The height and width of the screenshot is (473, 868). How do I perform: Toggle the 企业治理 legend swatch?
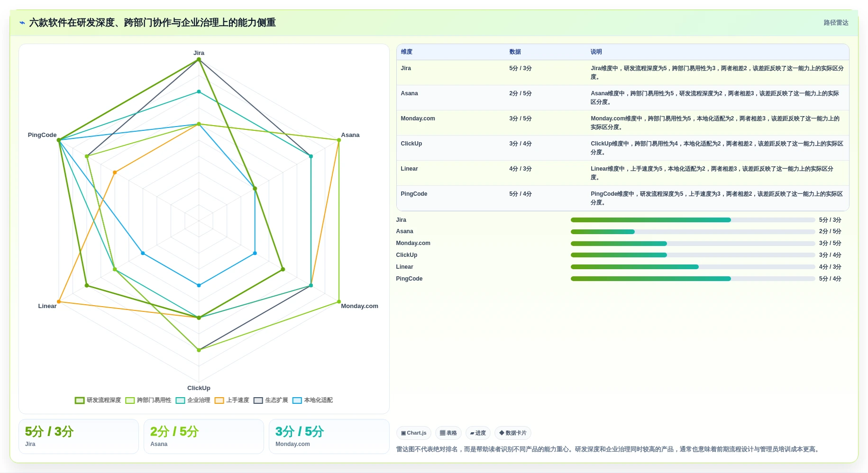click(180, 400)
